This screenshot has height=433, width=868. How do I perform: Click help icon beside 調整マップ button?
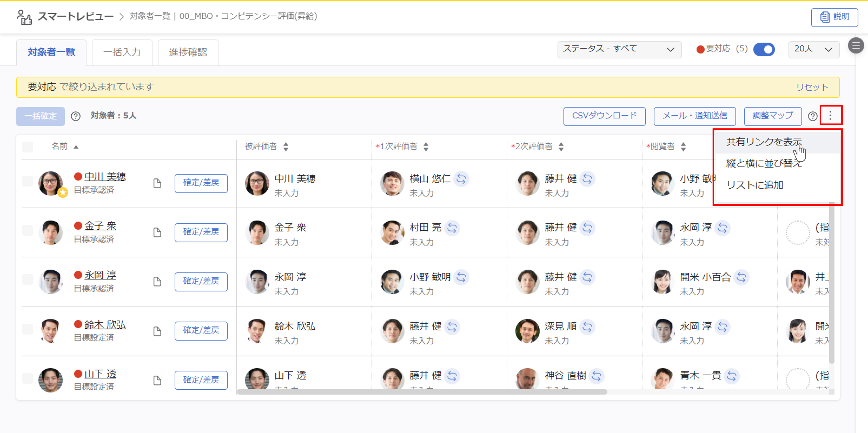pos(812,116)
